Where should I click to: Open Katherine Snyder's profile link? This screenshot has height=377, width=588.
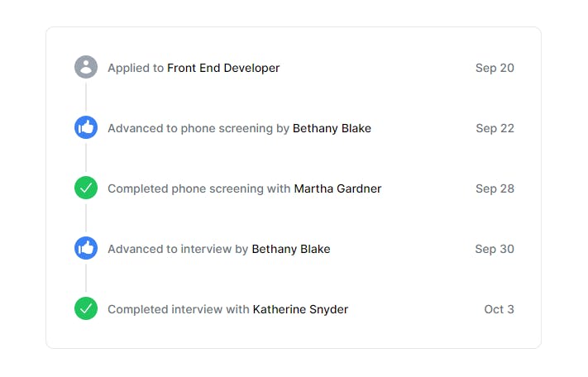click(x=300, y=309)
